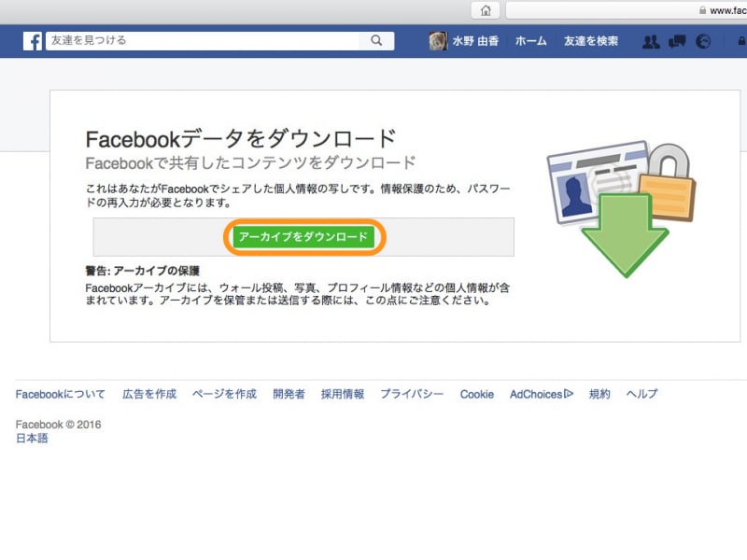
Task: Click the 友達を見つける search field
Action: click(x=187, y=40)
